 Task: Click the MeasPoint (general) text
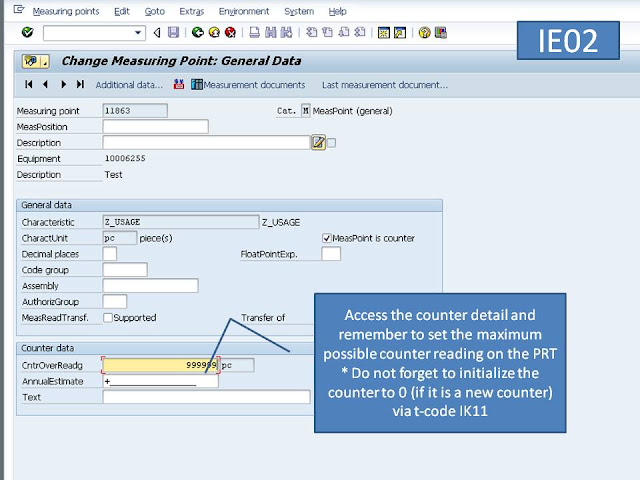tap(352, 111)
